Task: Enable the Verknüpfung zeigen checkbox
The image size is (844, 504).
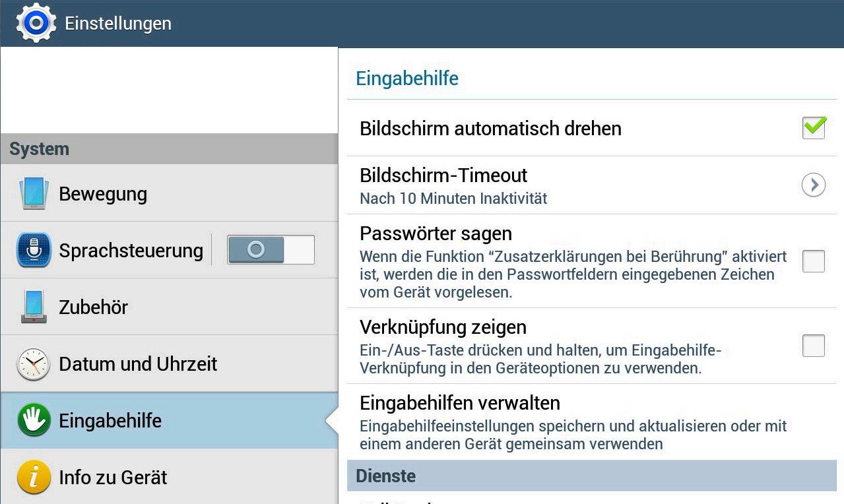Action: click(x=813, y=346)
